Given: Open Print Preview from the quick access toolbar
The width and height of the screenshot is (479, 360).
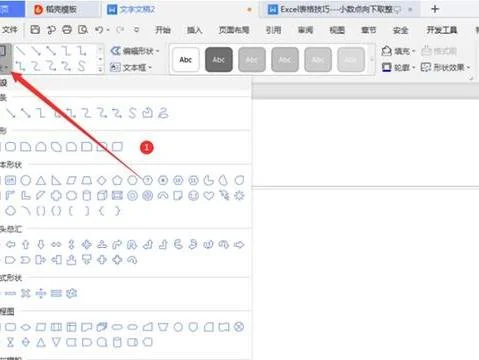Looking at the screenshot, I should [x=83, y=30].
